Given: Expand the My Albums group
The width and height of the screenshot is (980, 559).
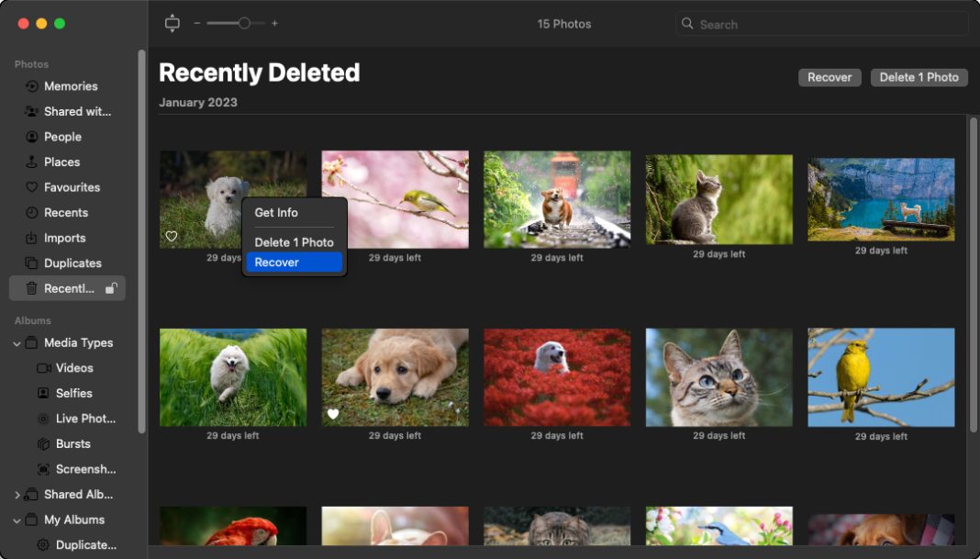Looking at the screenshot, I should (x=17, y=520).
